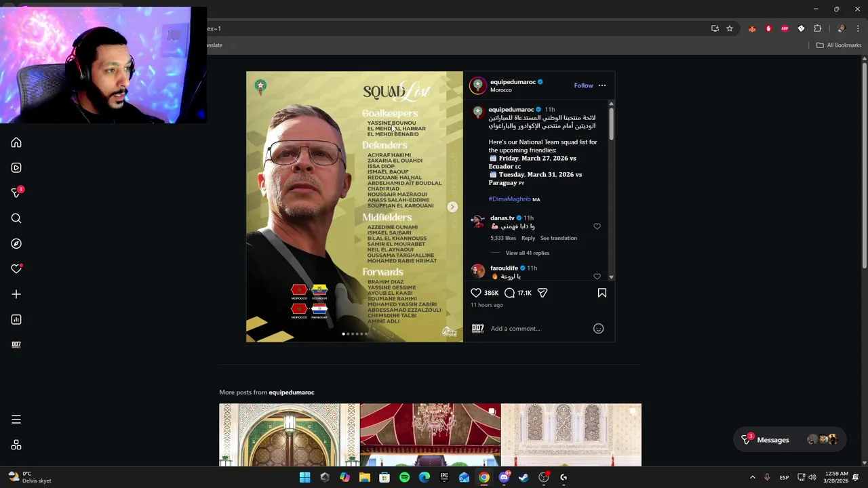Open the 'Also from Meta' grid icon
This screenshot has width=868, height=488.
click(x=16, y=445)
